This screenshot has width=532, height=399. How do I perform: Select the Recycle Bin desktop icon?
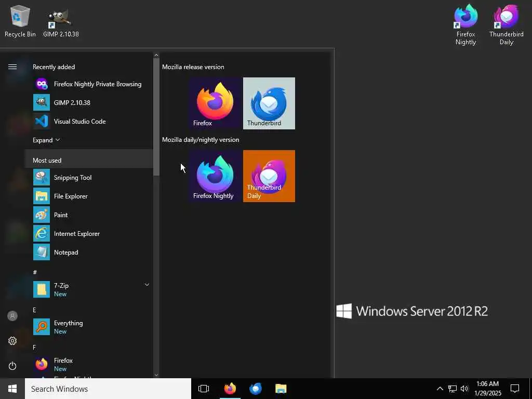click(20, 21)
